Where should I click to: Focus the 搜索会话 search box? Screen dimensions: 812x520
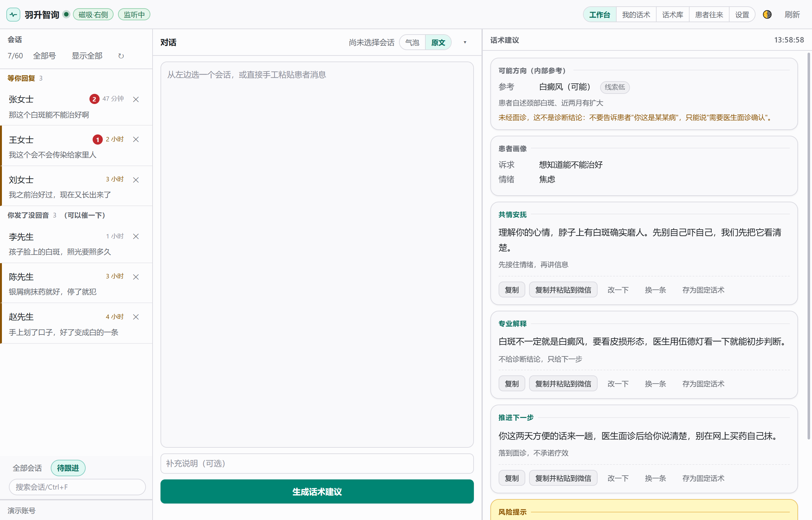pyautogui.click(x=77, y=487)
